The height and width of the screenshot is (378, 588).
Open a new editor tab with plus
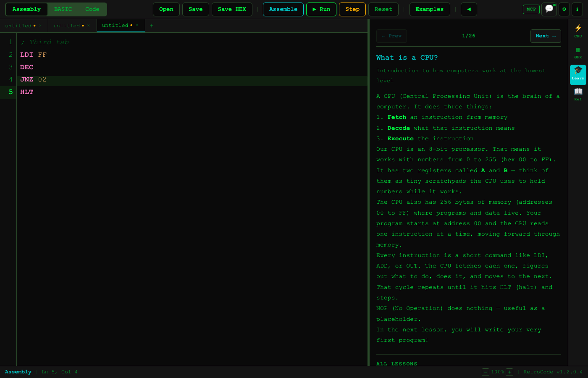coord(151,26)
